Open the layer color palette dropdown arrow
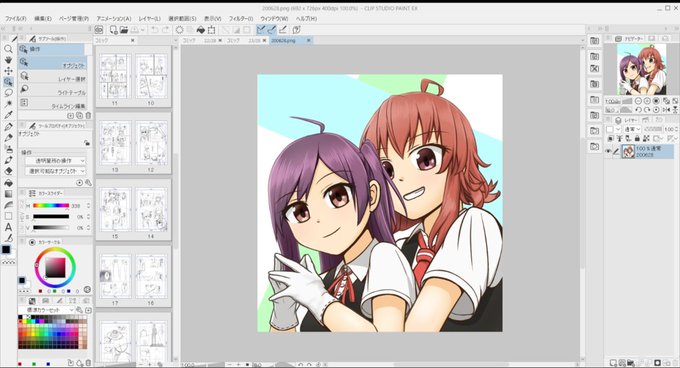 [618, 129]
